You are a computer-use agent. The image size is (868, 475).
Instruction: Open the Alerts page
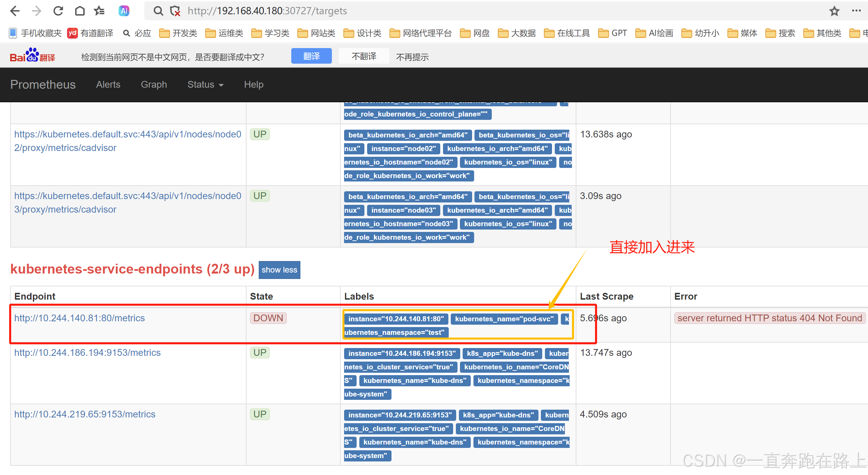pyautogui.click(x=108, y=85)
